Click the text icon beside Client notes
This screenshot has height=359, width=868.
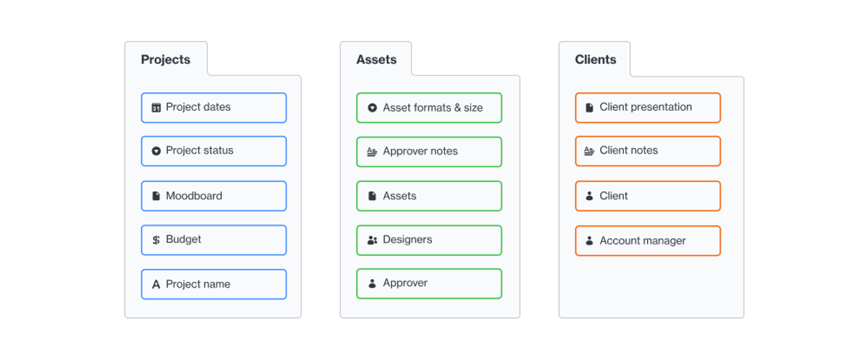(x=589, y=151)
